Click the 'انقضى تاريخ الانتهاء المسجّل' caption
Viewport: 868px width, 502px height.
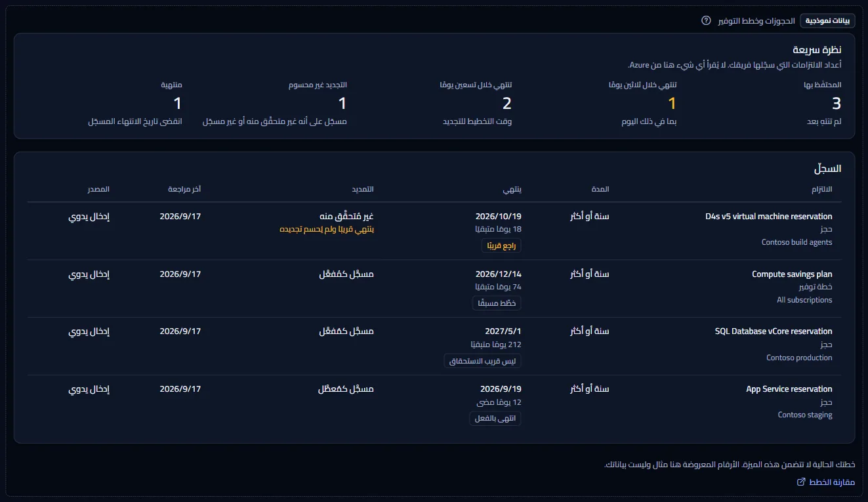(x=135, y=122)
